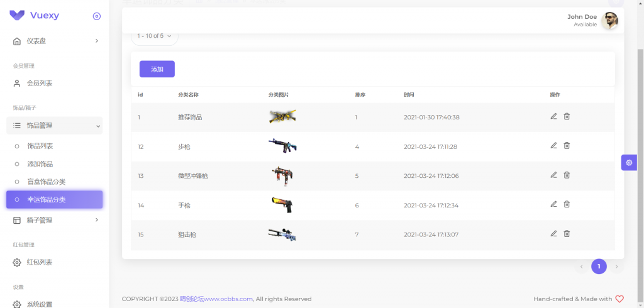The width and height of the screenshot is (644, 308).
Task: Click the list icon beside 饰品管理
Action: [x=17, y=126]
